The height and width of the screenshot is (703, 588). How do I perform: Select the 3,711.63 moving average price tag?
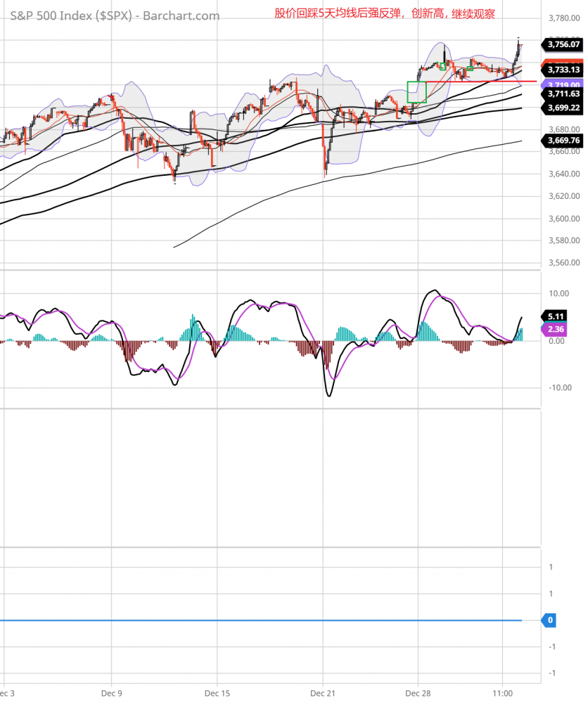[x=563, y=93]
